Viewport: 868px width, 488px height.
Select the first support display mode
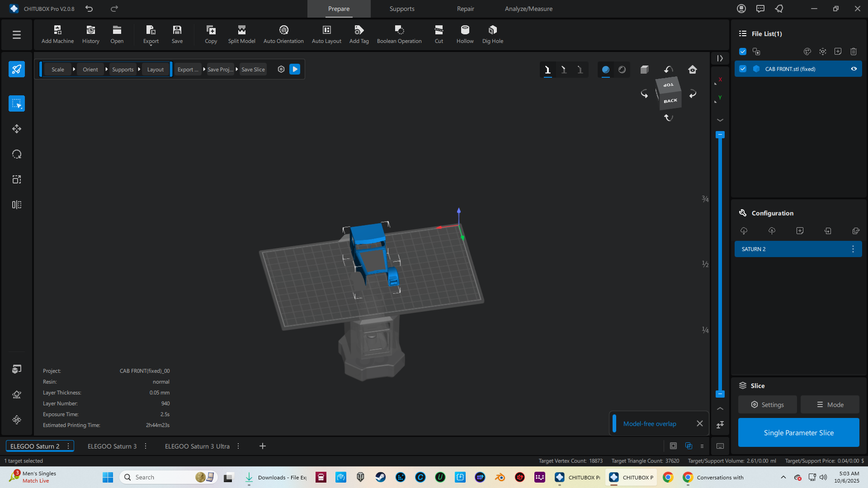[547, 70]
